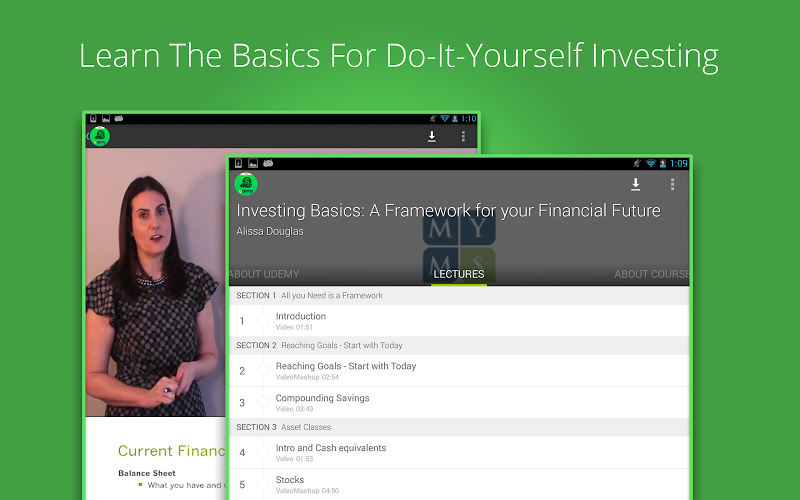Toggle completion circle for Intro and Cash equivalents

pos(263,453)
